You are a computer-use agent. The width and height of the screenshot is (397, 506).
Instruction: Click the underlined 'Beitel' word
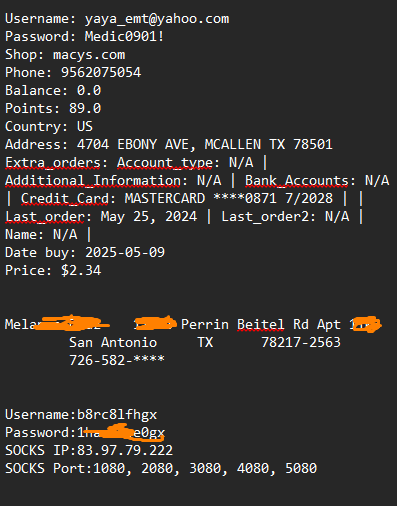click(261, 325)
